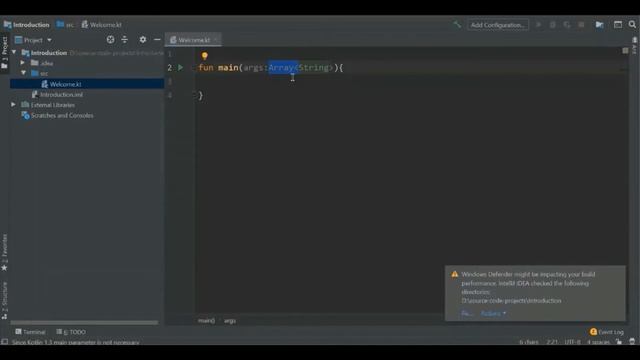Toggle tool window buttons icon at bottom-left
Screen dimensions: 640x360
(4, 342)
